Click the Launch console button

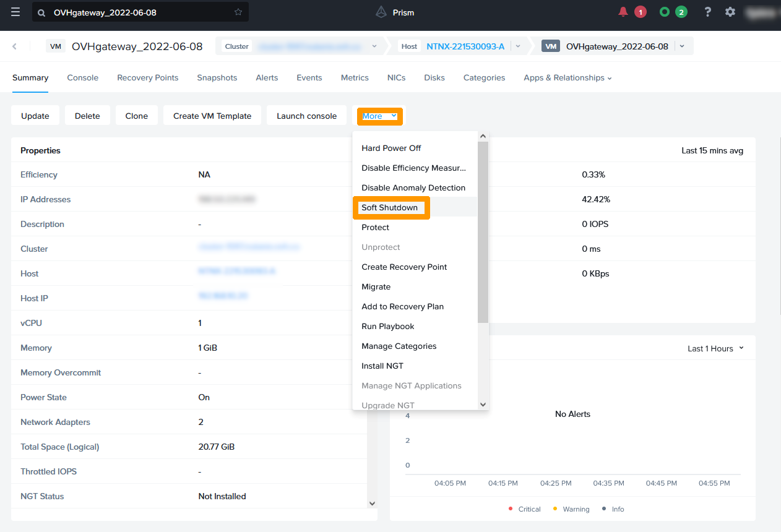pyautogui.click(x=306, y=116)
